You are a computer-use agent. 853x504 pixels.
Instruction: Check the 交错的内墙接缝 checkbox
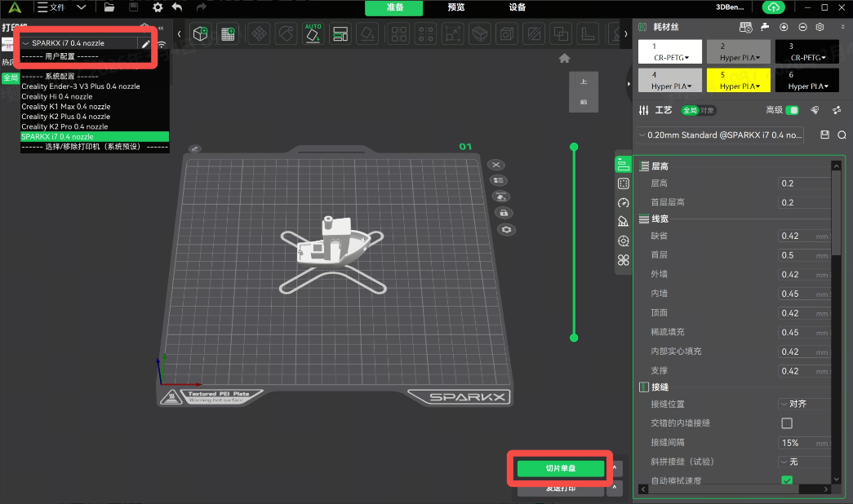[x=787, y=423]
